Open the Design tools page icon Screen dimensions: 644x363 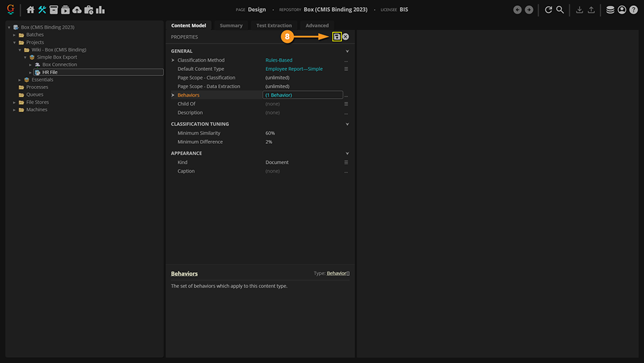43,10
